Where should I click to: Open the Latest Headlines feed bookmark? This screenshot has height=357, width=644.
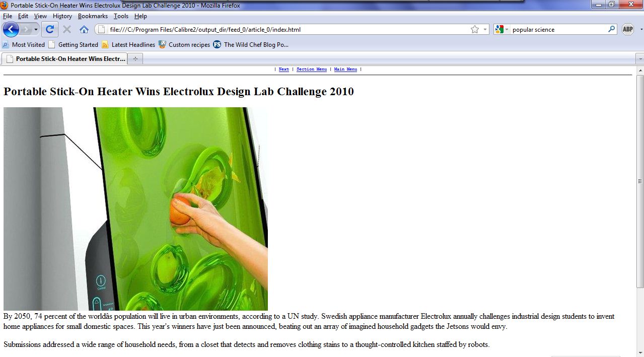pos(128,44)
